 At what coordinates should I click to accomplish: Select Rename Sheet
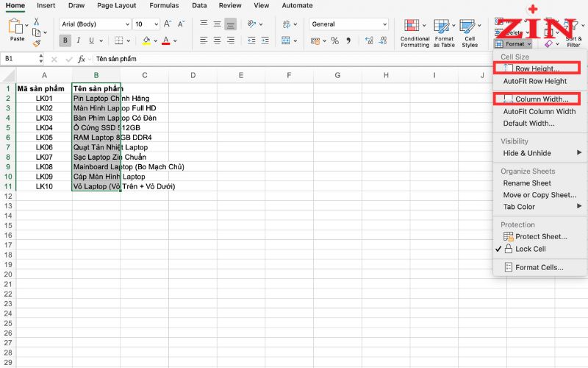(527, 183)
